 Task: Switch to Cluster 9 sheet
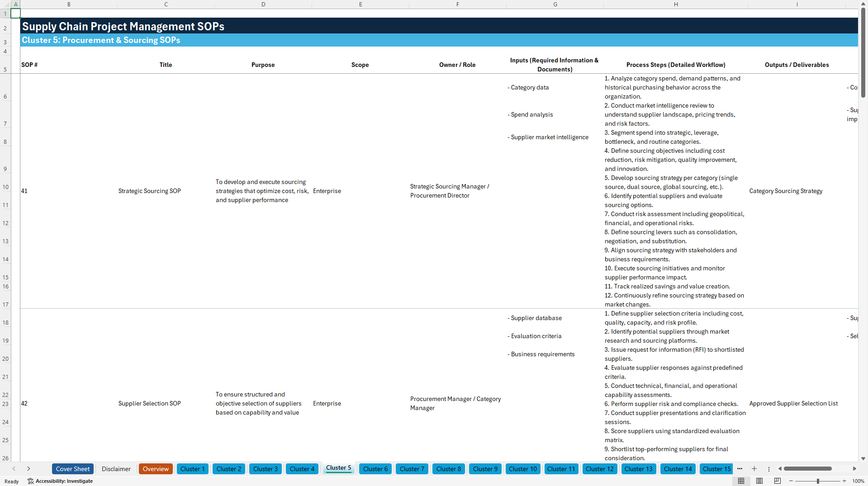[x=485, y=469]
